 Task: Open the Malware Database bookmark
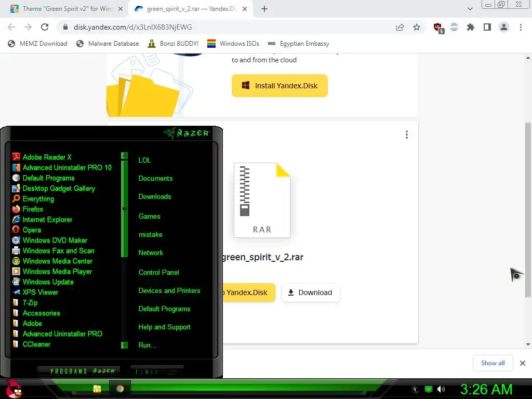(x=108, y=44)
